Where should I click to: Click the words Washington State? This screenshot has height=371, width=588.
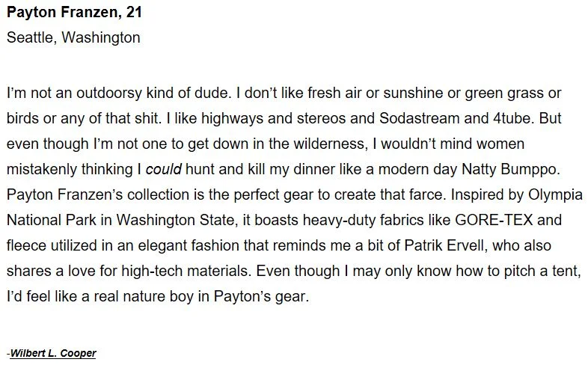coord(175,220)
